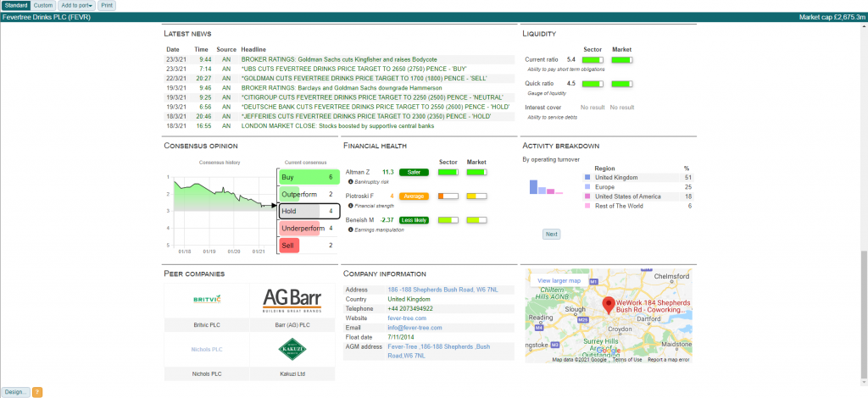Click the Altman Z Safer badge
This screenshot has width=868, height=398.
[414, 173]
